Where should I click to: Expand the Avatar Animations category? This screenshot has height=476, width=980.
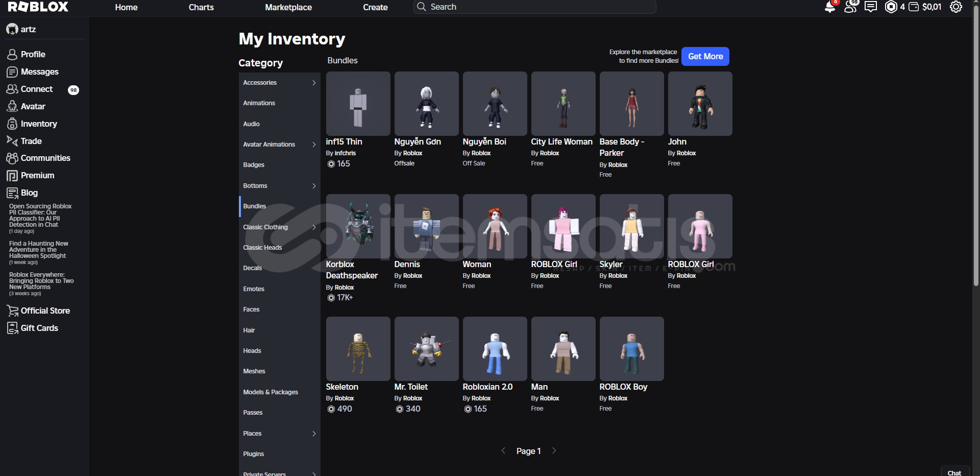tap(314, 145)
